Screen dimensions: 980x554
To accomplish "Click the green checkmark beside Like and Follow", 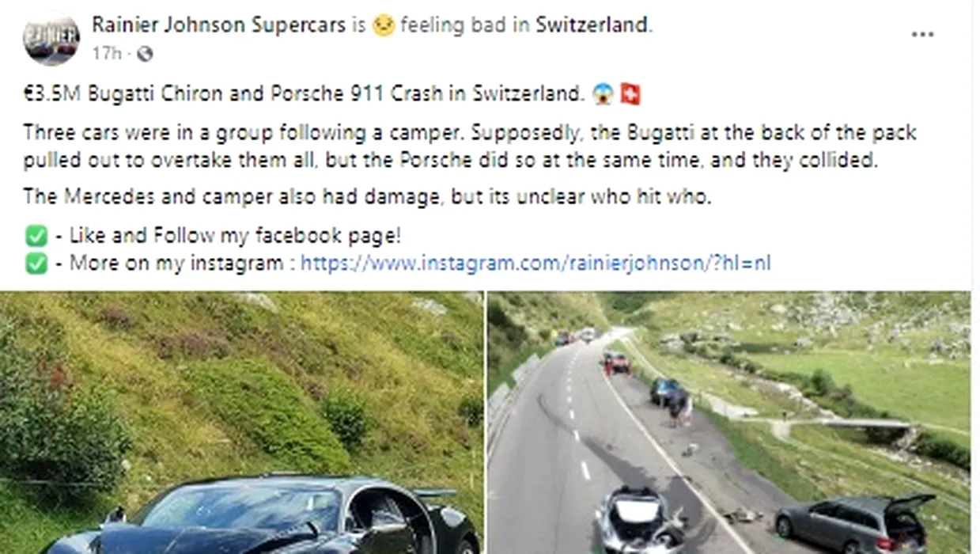I will 36,236.
